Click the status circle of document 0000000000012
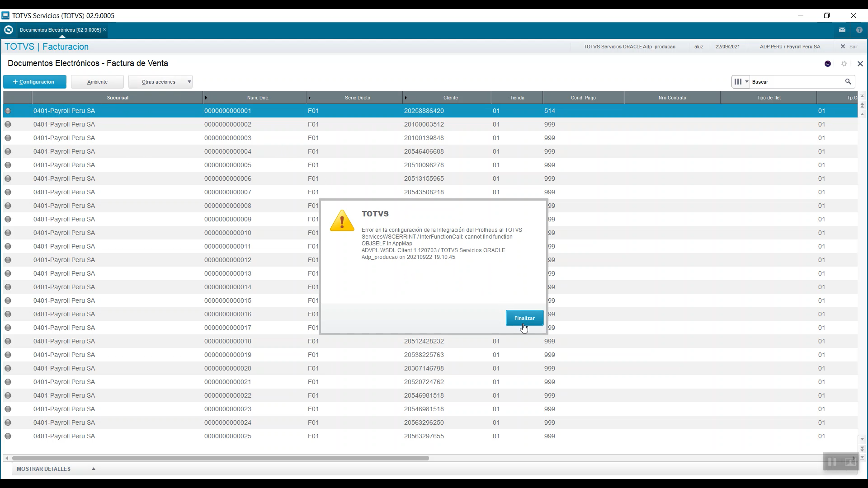 8,260
